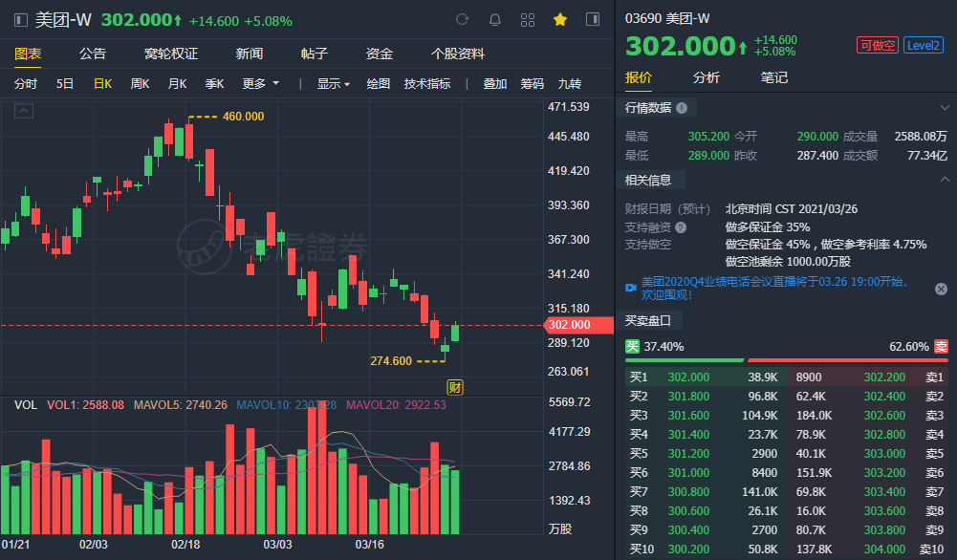The width and height of the screenshot is (957, 560).
Task: Click 叠加 overlay button
Action: [x=495, y=83]
